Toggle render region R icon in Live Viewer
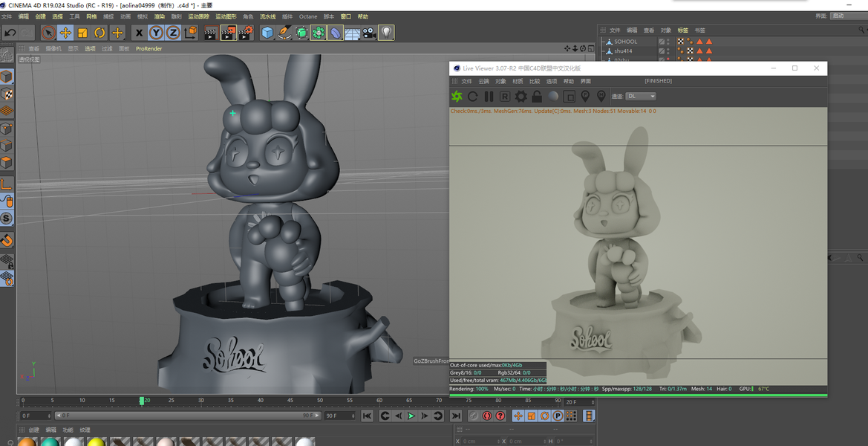The image size is (868, 446). tap(505, 97)
